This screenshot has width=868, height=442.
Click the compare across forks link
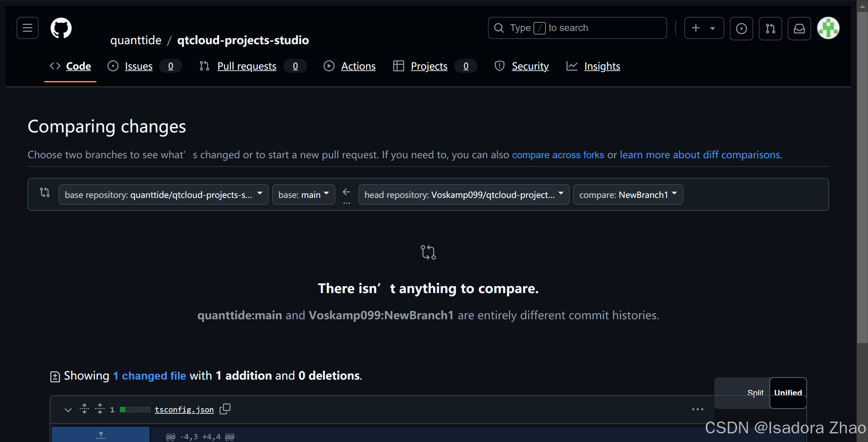tap(558, 155)
